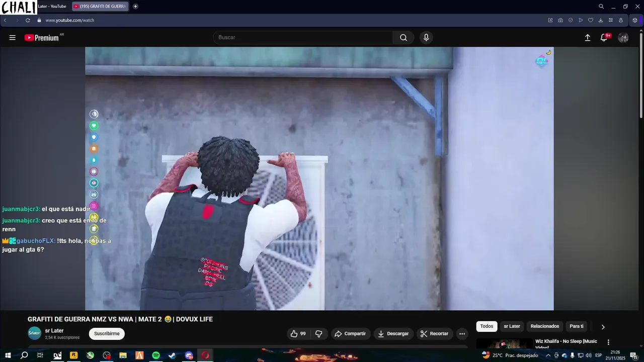Image resolution: width=644 pixels, height=362 pixels.
Task: Click the search magnifier button
Action: click(x=404, y=38)
